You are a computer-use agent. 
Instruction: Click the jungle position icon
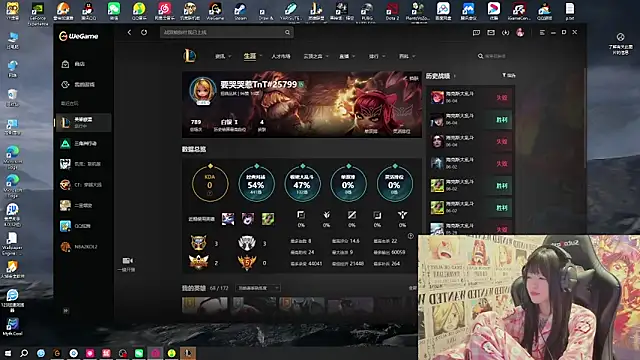pyautogui.click(x=327, y=215)
